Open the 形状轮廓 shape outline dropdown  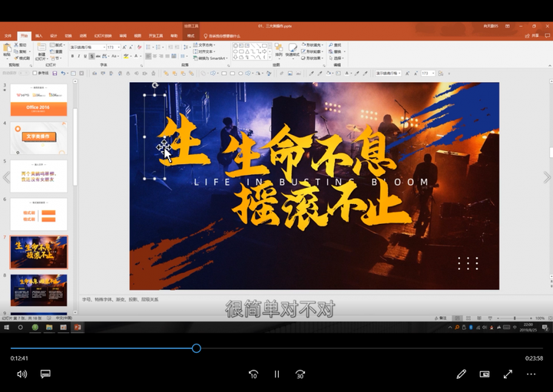tap(312, 51)
